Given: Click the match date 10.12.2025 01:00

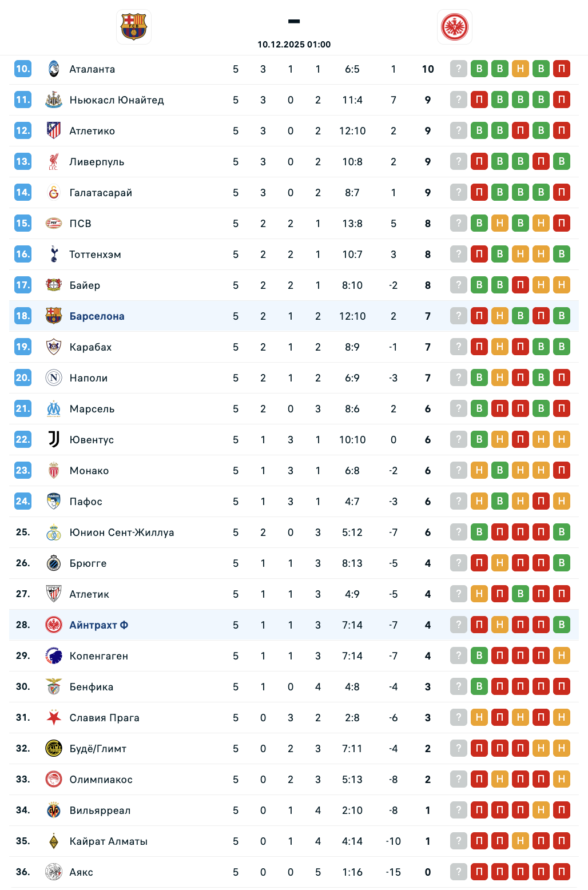Looking at the screenshot, I should tap(294, 45).
